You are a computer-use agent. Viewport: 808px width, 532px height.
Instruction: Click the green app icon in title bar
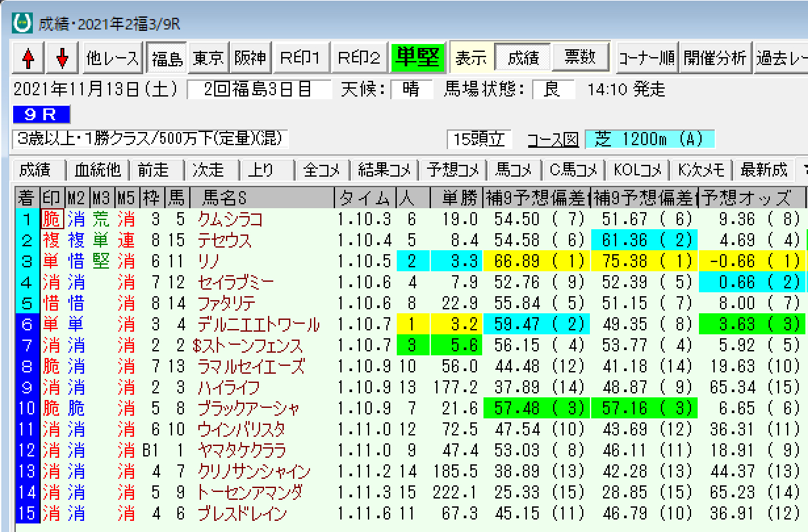[23, 24]
